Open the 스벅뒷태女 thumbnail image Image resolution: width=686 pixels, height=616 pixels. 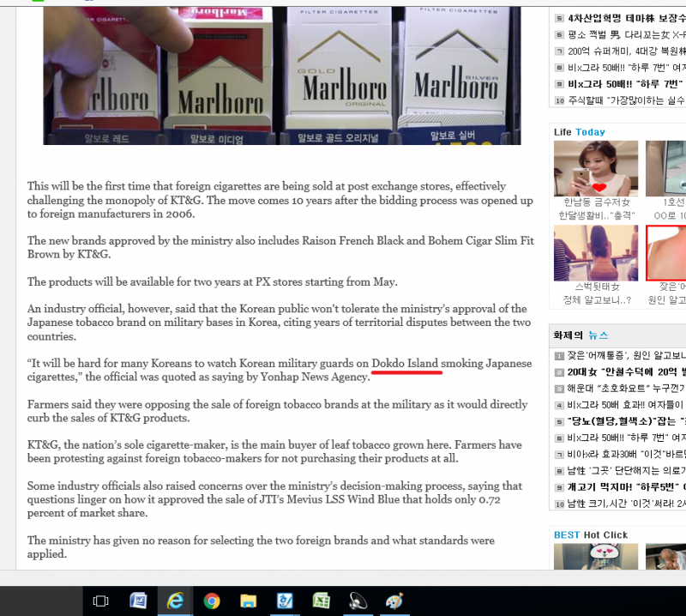(596, 252)
